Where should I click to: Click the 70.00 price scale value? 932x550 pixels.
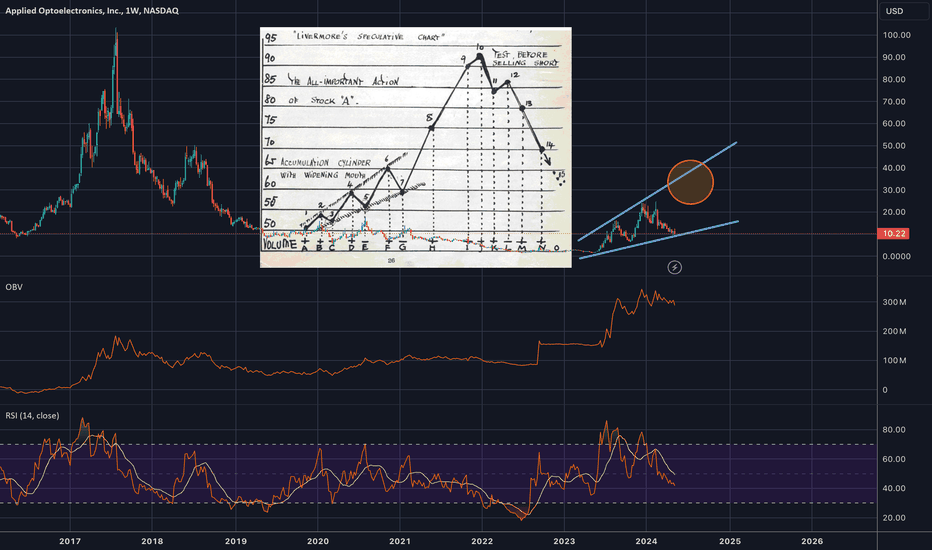(x=894, y=102)
